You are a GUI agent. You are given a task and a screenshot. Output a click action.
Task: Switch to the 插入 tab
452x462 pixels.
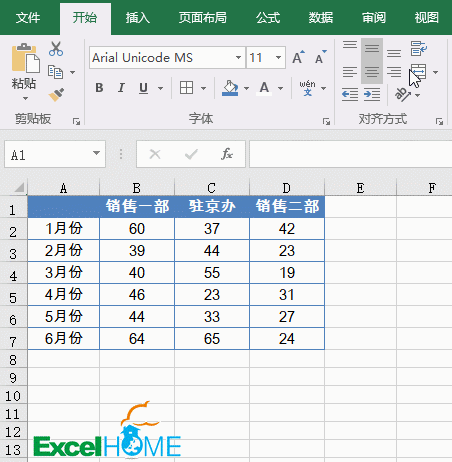138,18
